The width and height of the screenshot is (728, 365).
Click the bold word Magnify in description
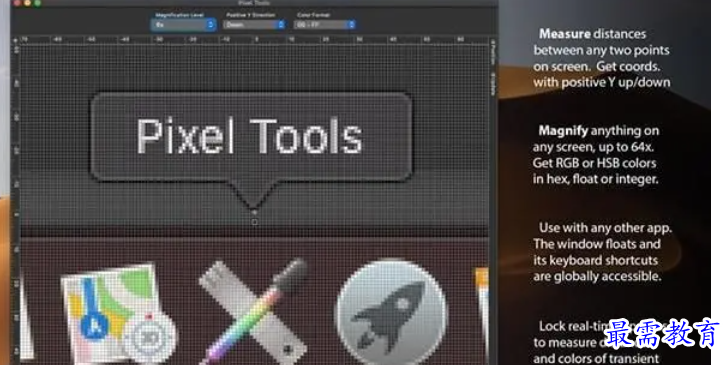pyautogui.click(x=563, y=131)
